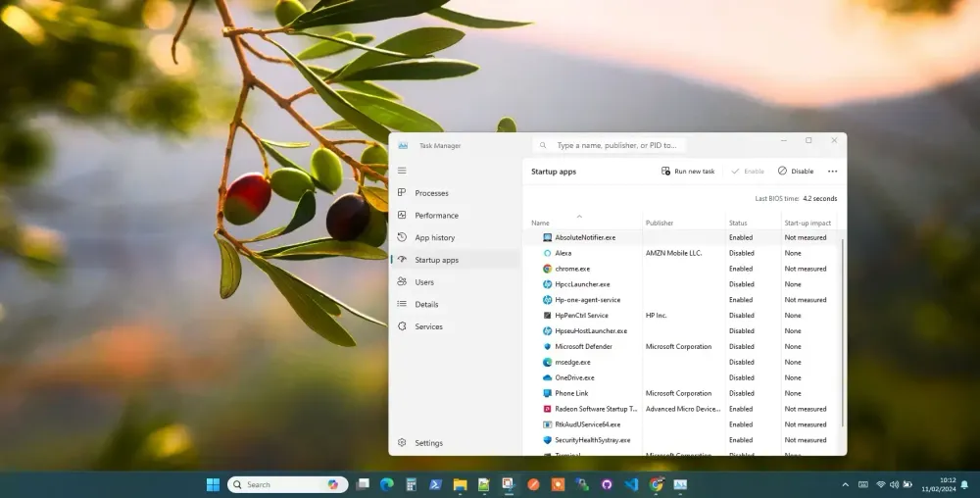The image size is (980, 498).
Task: Click the Disable button in the toolbar
Action: click(x=796, y=172)
